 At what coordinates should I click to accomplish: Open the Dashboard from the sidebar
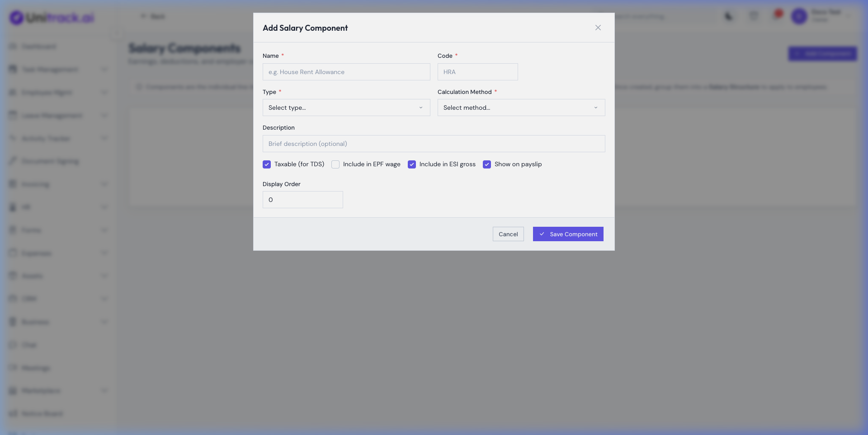tap(39, 46)
